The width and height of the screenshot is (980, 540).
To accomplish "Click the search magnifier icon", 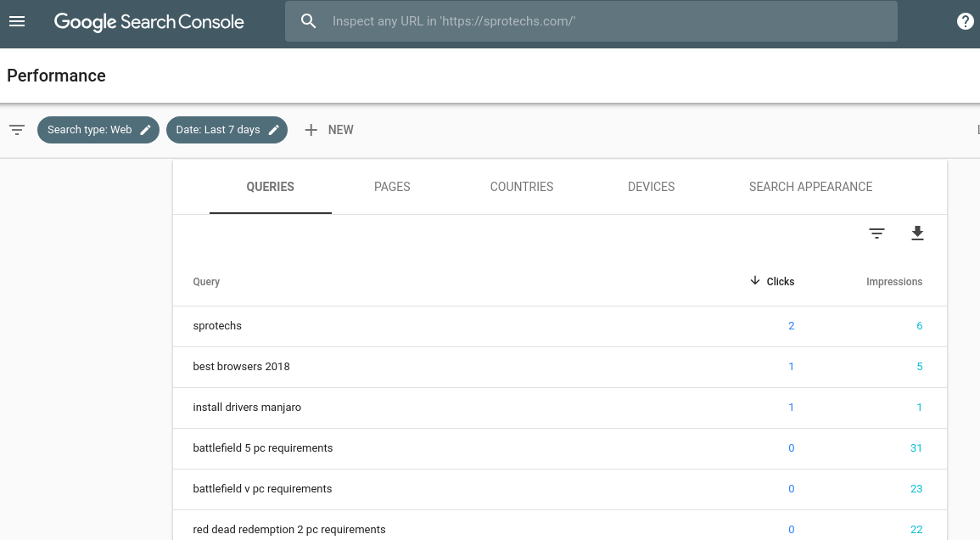I will (x=309, y=21).
